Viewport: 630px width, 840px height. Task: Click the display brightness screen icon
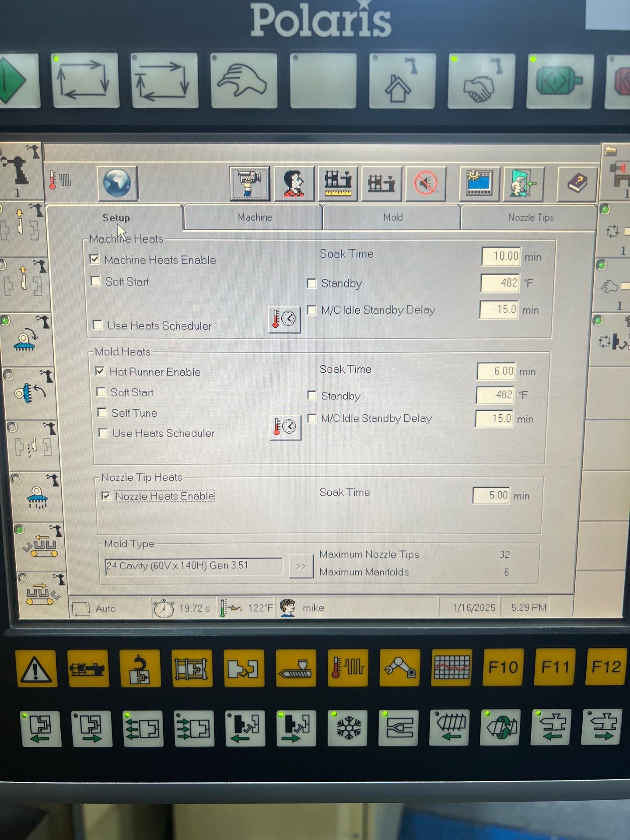[479, 183]
